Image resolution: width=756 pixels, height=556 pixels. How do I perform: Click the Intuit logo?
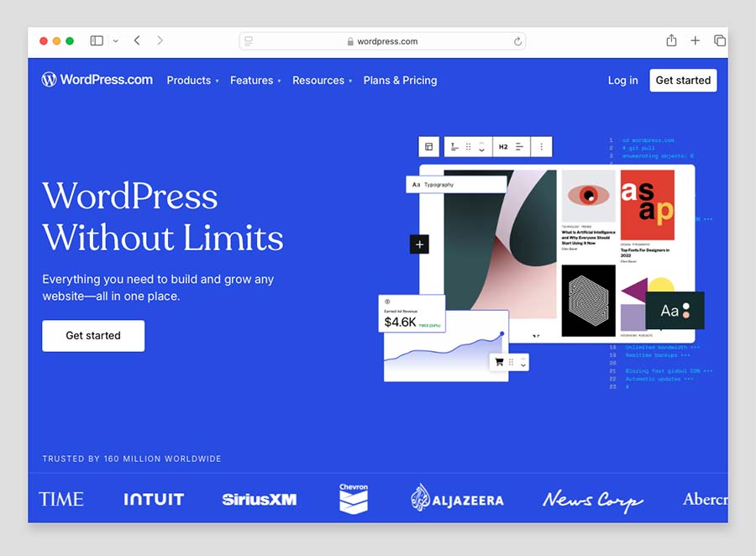tap(154, 499)
